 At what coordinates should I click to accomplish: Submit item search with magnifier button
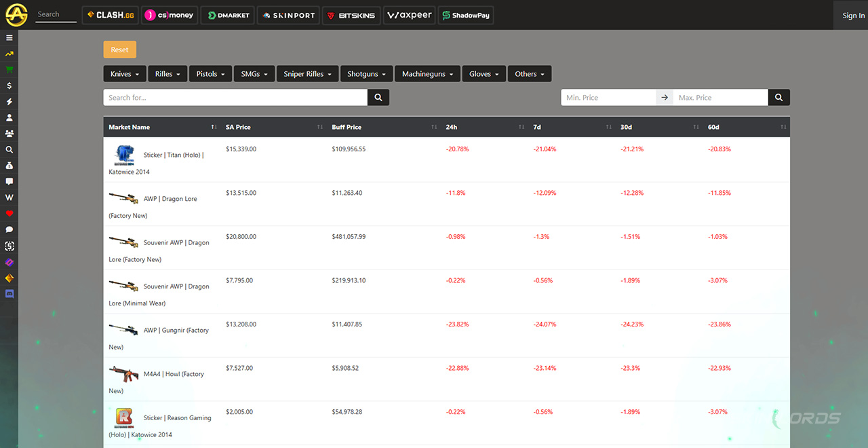coord(378,98)
